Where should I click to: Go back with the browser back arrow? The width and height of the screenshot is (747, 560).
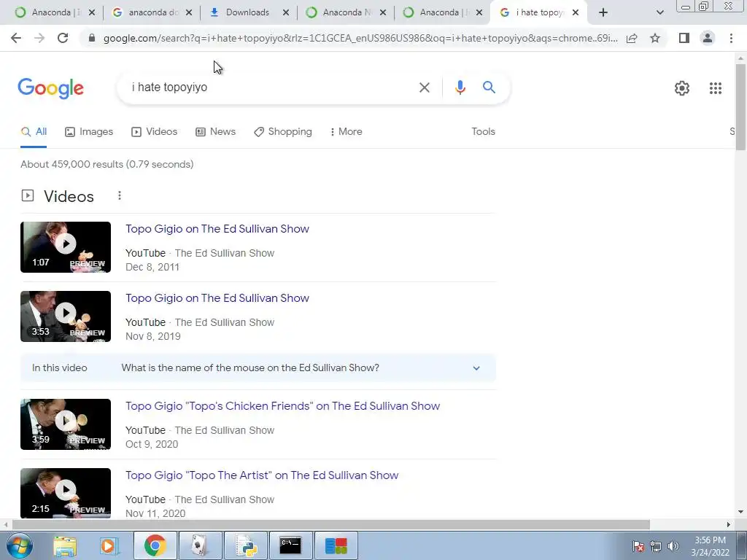click(x=16, y=38)
